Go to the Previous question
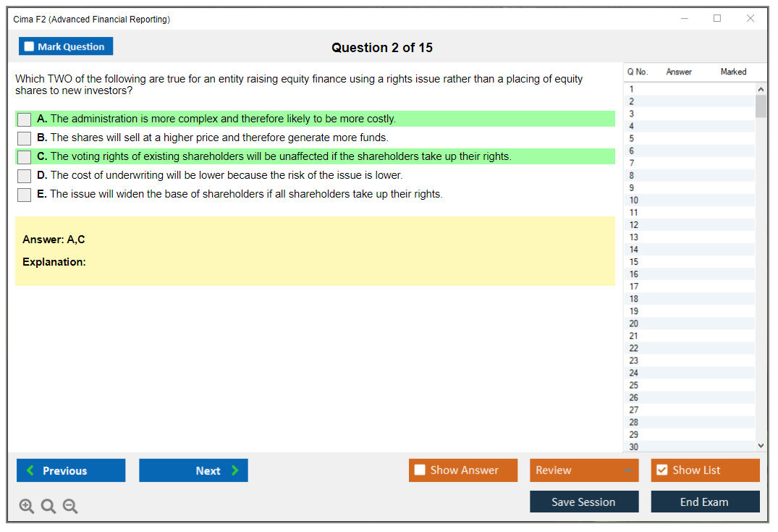 click(x=71, y=470)
